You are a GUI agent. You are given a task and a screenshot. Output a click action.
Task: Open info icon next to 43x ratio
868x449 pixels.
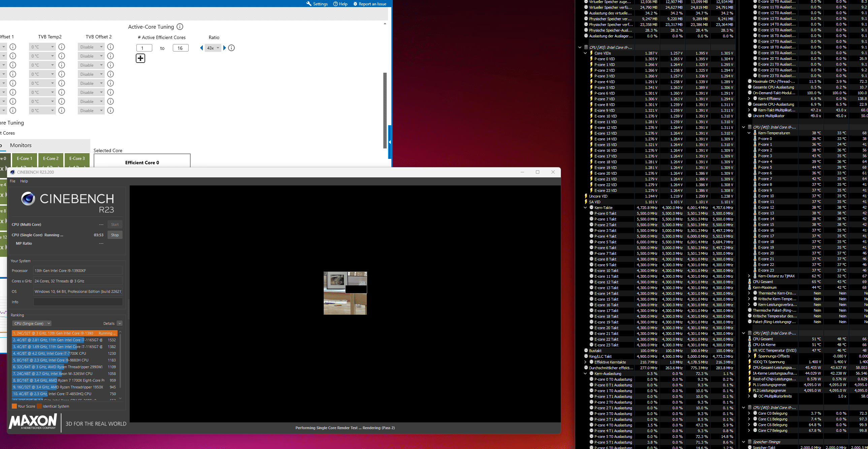[231, 48]
